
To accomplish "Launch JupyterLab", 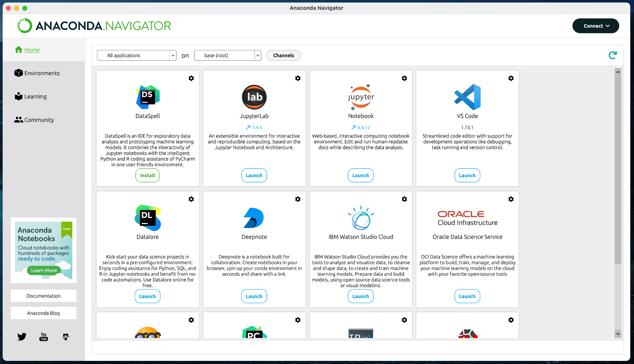I will point(254,176).
